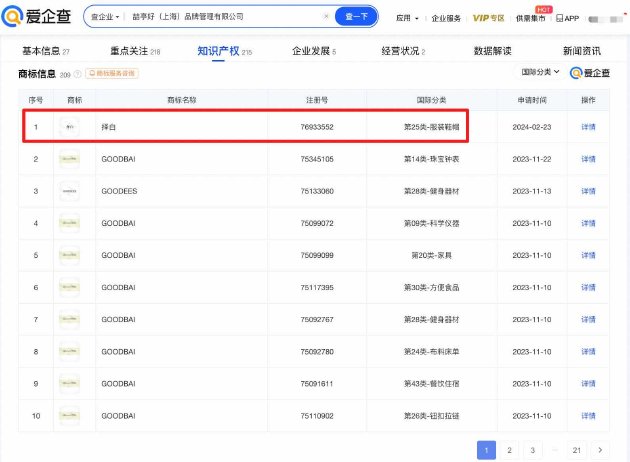This screenshot has width=630, height=462.
Task: Open 详情 for trademark 75345105
Action: pyautogui.click(x=588, y=159)
